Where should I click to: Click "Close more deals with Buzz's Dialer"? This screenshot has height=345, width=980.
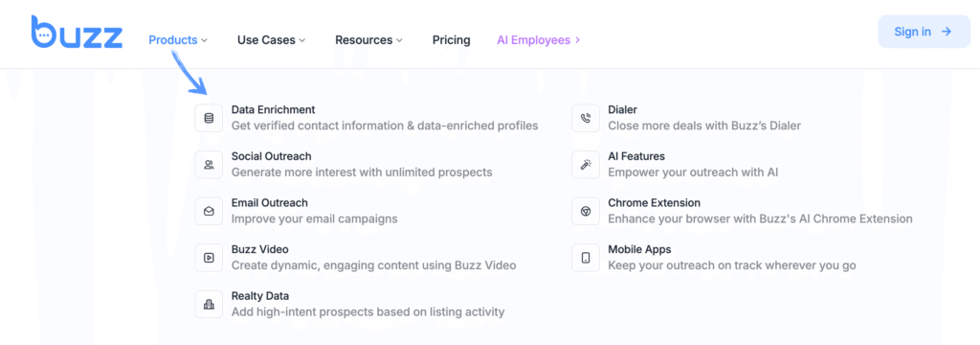click(704, 126)
